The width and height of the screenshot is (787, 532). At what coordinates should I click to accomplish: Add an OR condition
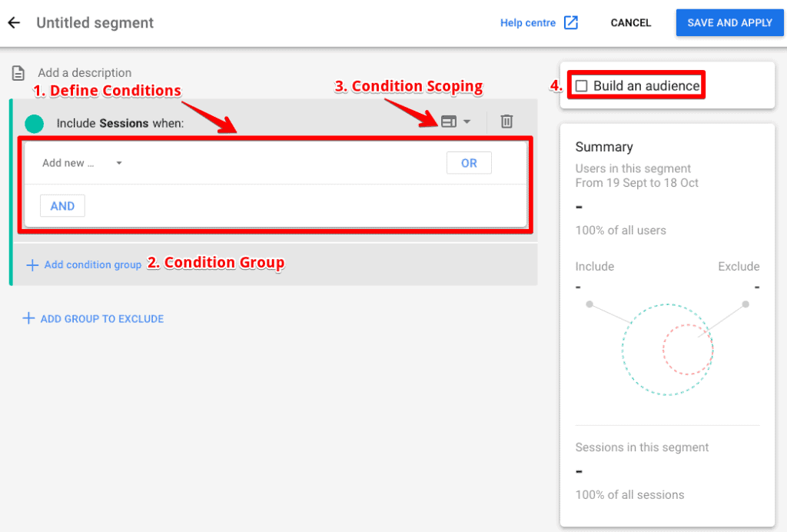point(469,162)
